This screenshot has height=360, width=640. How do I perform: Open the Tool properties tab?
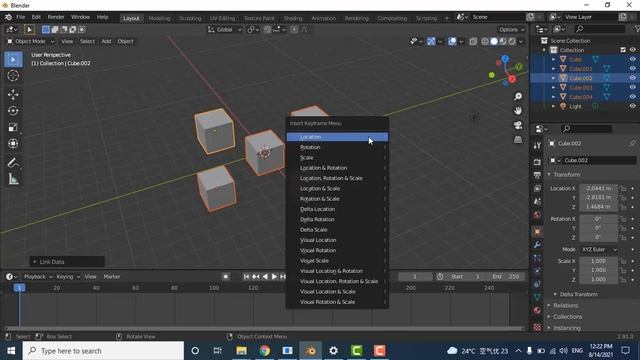point(537,145)
